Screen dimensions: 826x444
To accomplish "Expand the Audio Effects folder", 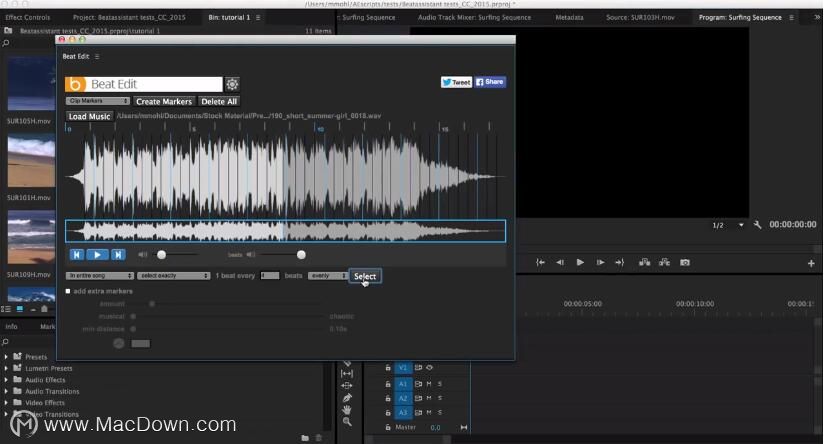I will [6, 380].
